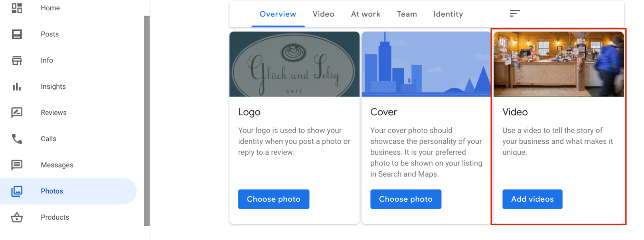Click the Video description text
Screen dimensions: 644x240
click(558, 141)
